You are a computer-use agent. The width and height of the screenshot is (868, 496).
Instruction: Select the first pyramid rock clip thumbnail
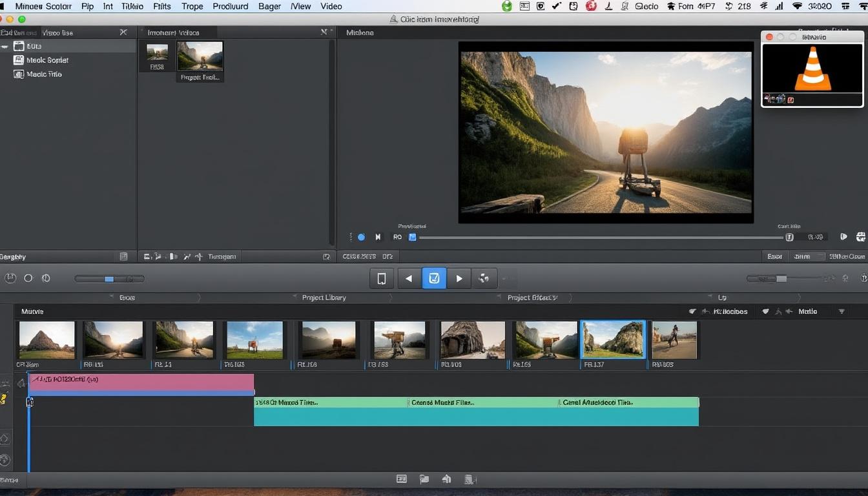point(46,340)
